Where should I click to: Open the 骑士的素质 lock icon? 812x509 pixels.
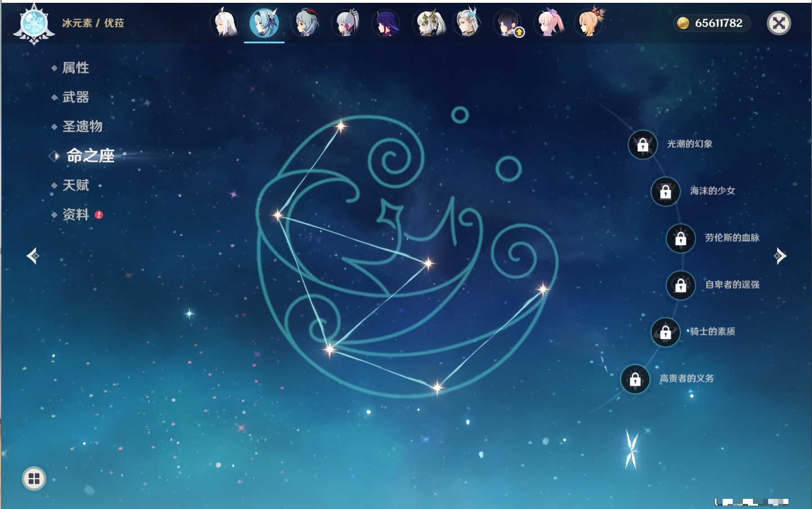(x=666, y=332)
